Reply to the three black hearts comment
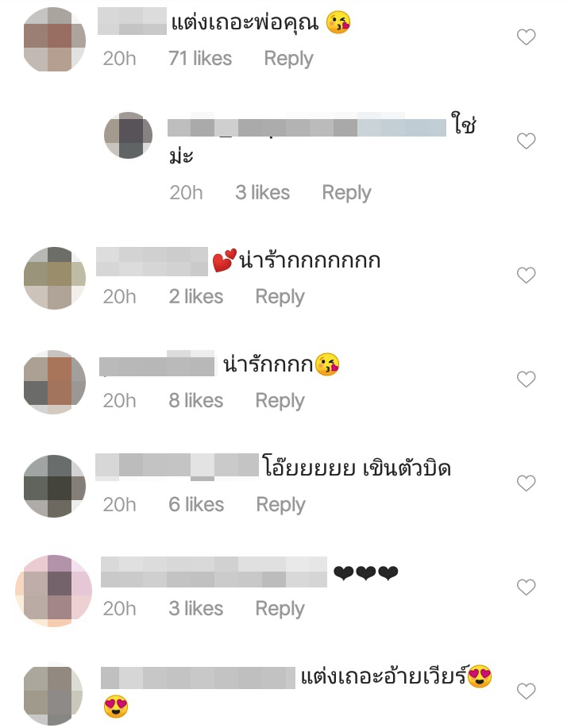The height and width of the screenshot is (728, 571). (280, 609)
